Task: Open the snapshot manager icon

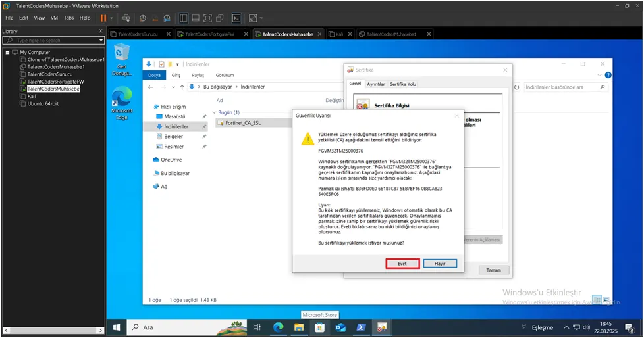Action: pos(167,18)
